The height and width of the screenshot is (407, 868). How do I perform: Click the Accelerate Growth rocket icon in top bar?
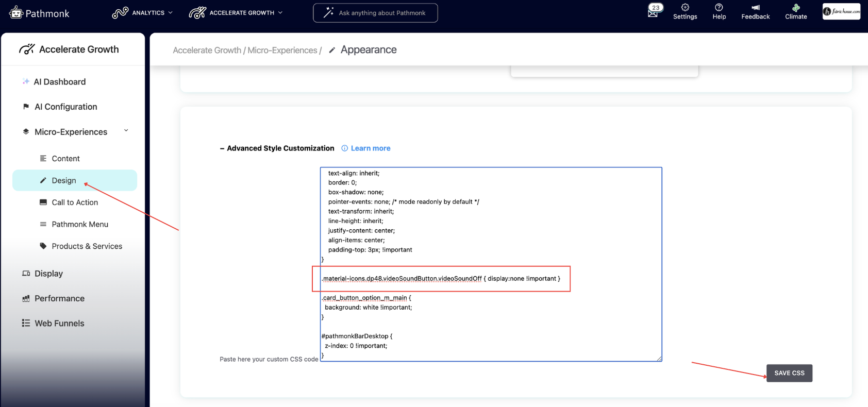pos(197,12)
